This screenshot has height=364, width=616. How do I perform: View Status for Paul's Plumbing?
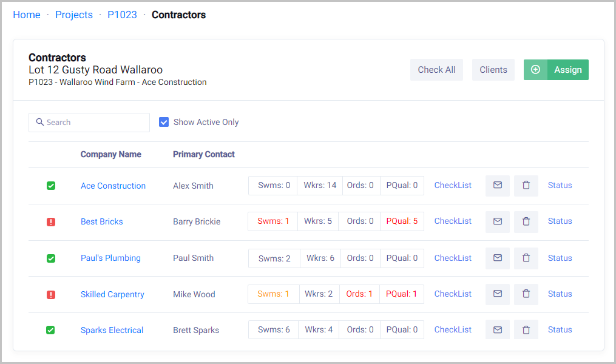coord(560,258)
